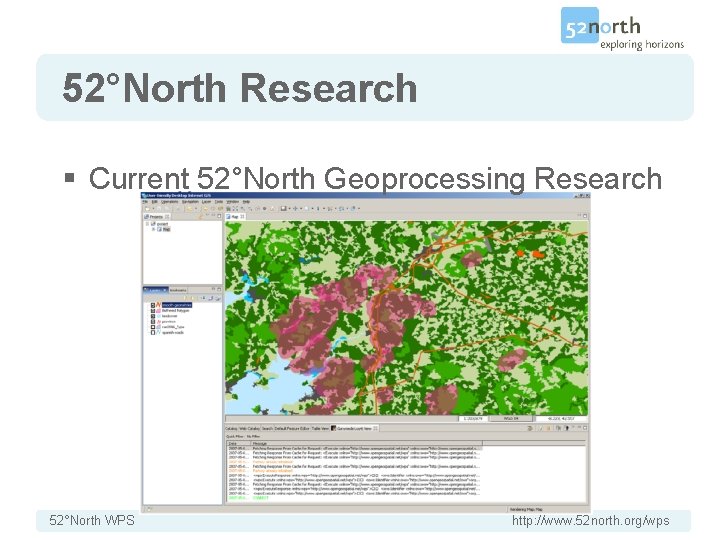This screenshot has height=540, width=720.
Task: Open dropdown arrow beside the disk icon
Action: [289, 208]
